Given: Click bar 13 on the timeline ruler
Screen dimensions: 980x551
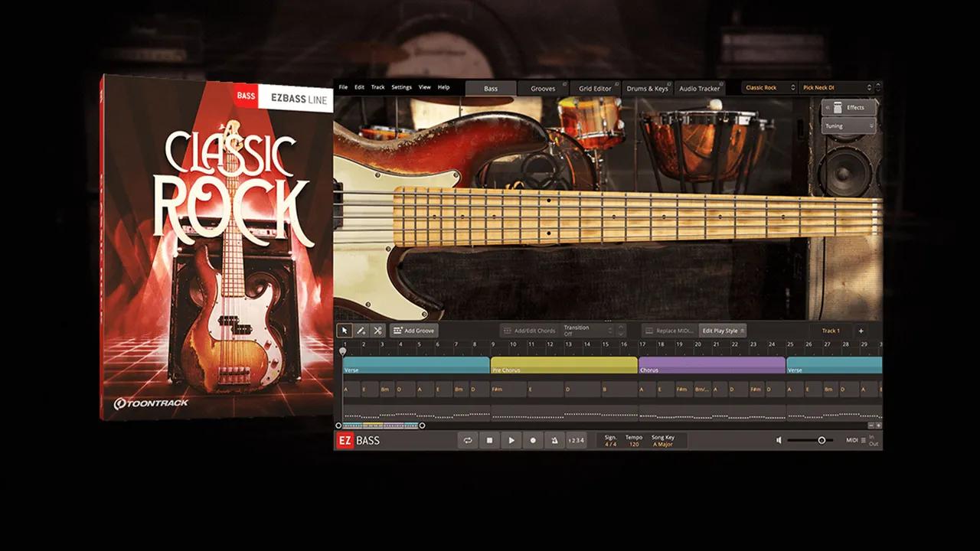Looking at the screenshot, I should tap(569, 344).
